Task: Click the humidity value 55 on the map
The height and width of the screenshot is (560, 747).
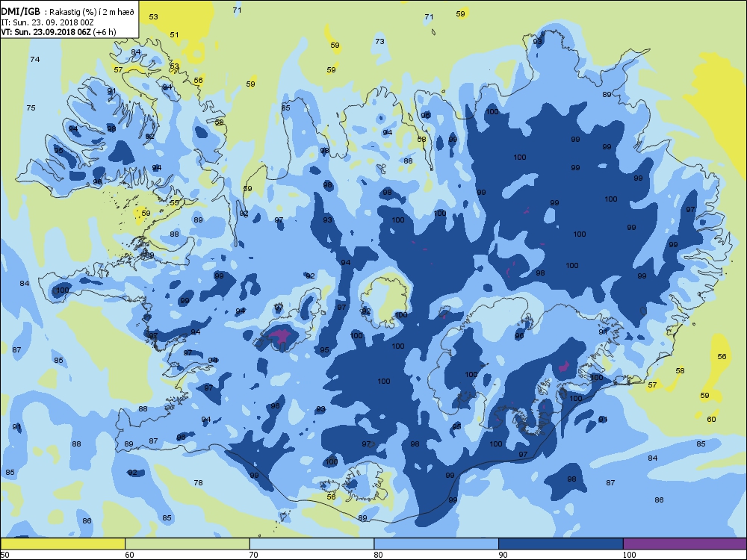Action: [x=174, y=203]
